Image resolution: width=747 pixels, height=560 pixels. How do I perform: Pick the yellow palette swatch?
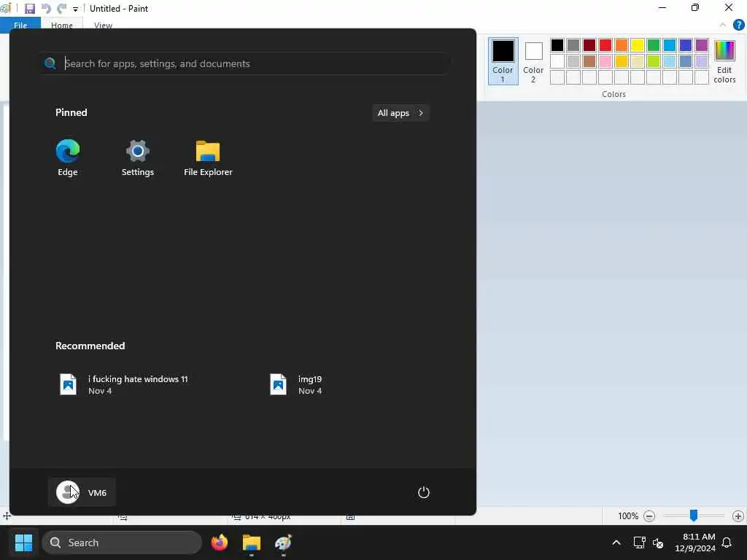click(x=638, y=45)
